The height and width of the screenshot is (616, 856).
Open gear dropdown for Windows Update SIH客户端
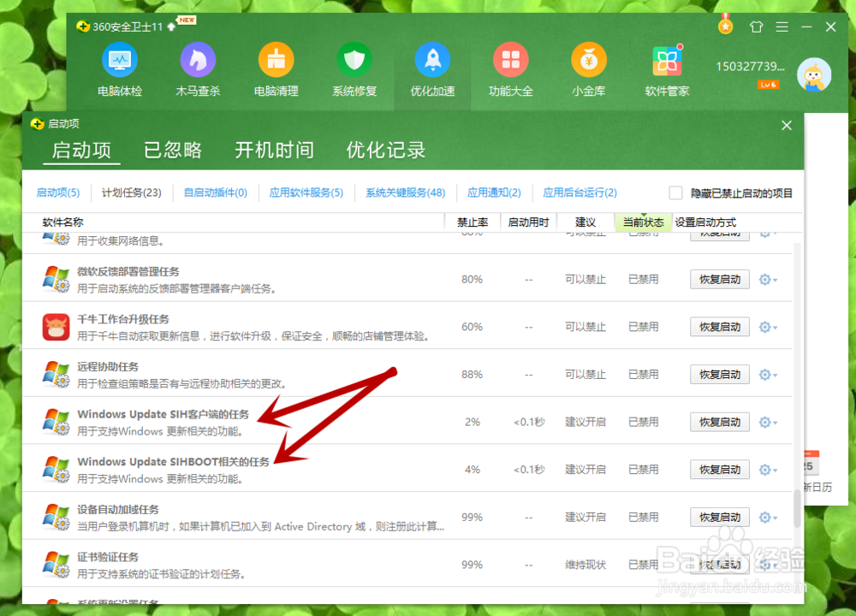[x=768, y=422]
